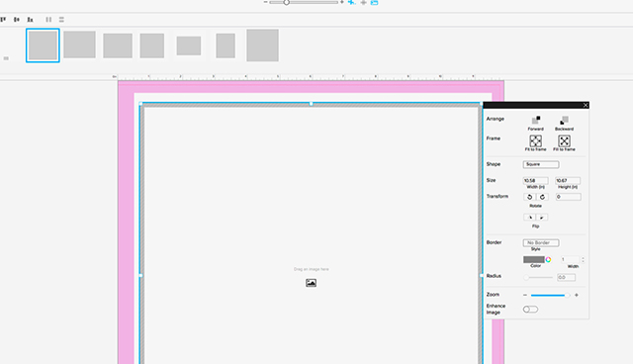Increase the border width stepper
633x364 pixels.
click(583, 258)
